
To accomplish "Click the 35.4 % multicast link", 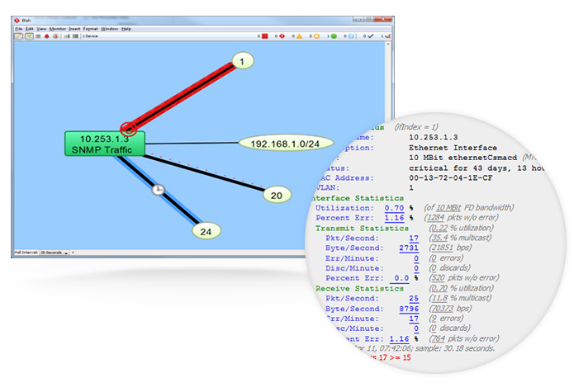I will pos(439,238).
